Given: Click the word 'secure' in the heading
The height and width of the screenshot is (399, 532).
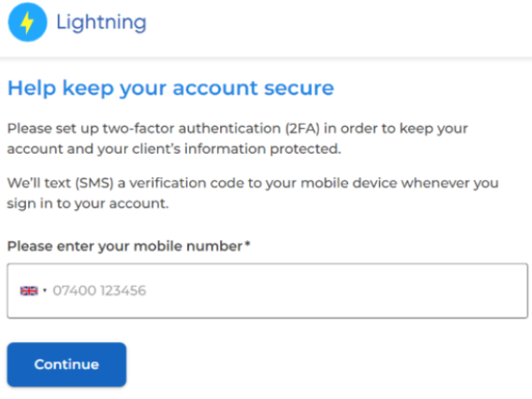Looking at the screenshot, I should click(299, 89).
